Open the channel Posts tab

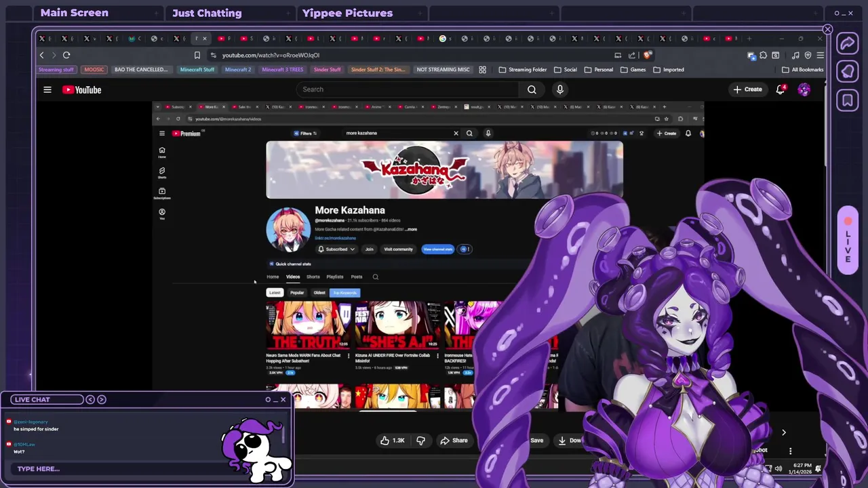point(357,277)
